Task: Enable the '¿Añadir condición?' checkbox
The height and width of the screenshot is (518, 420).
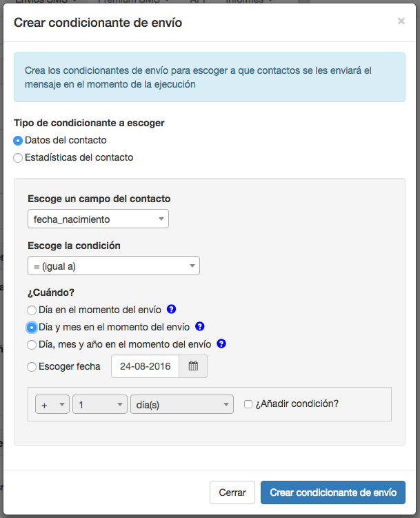Action: [248, 404]
